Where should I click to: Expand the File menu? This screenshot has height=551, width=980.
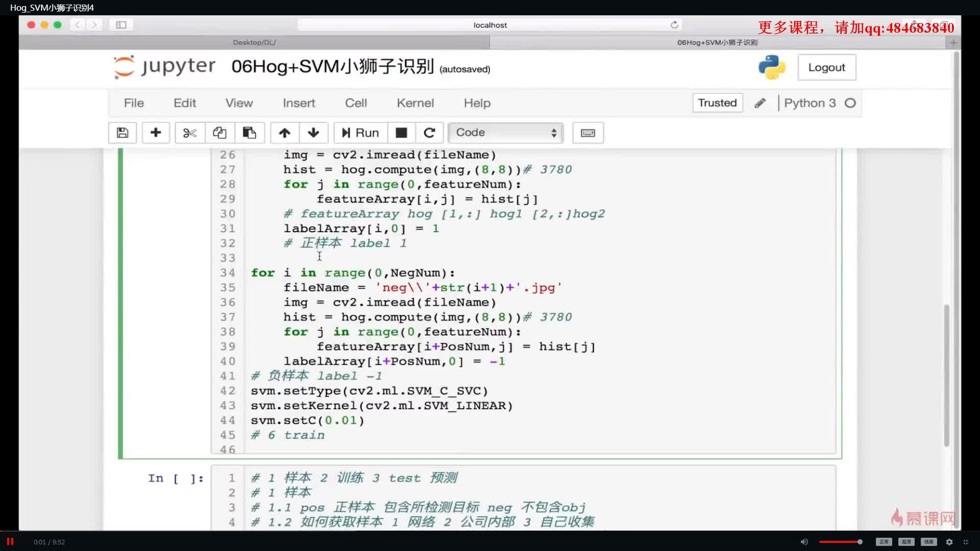pos(135,102)
